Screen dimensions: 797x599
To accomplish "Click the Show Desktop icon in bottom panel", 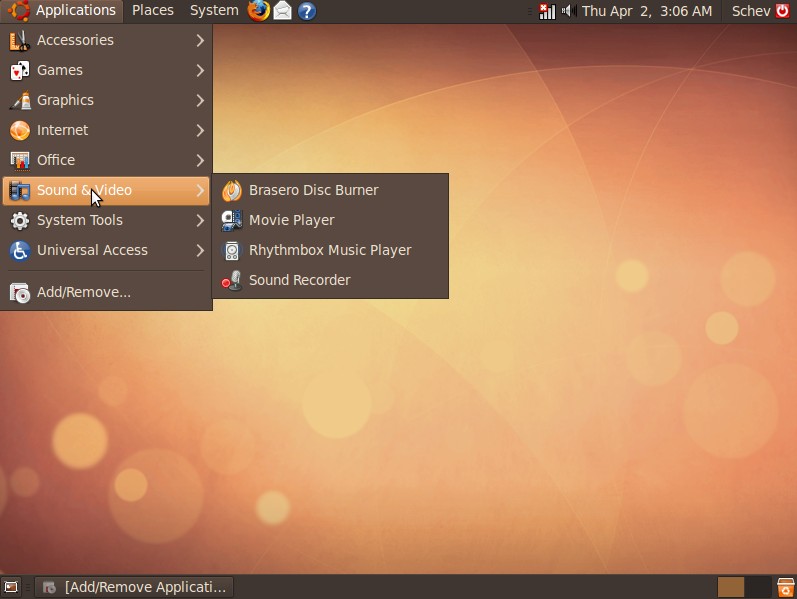I will pyautogui.click(x=11, y=587).
